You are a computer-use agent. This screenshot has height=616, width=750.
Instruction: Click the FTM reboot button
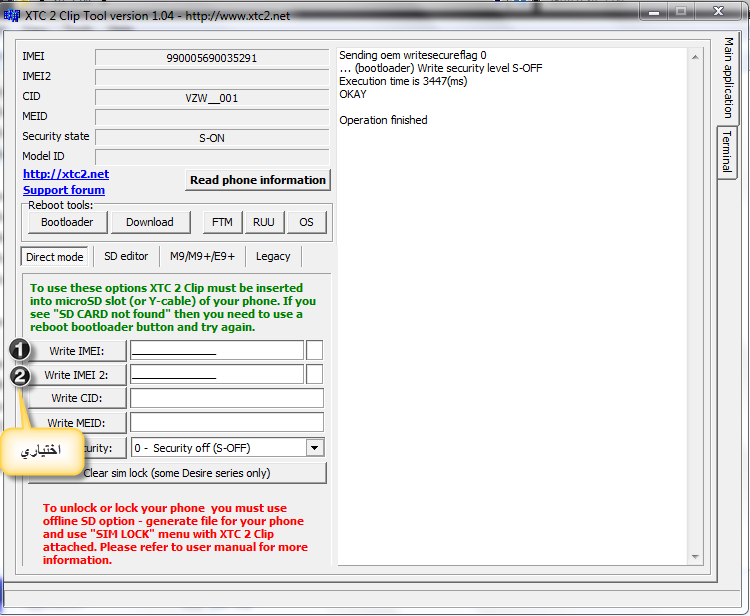[222, 222]
